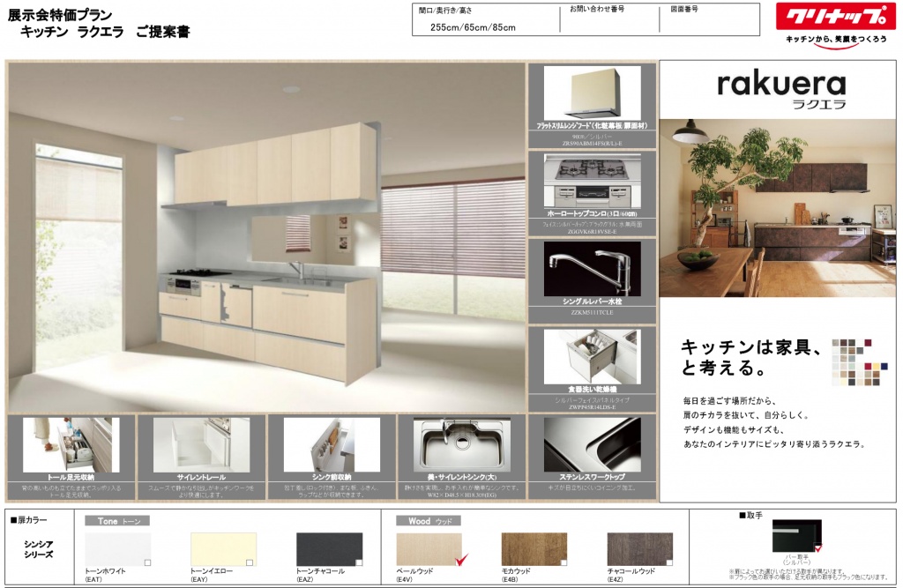This screenshot has width=903, height=588.
Task: Click the ホーロートップコンロ(3口/60cm) caption
Action: coord(592,213)
